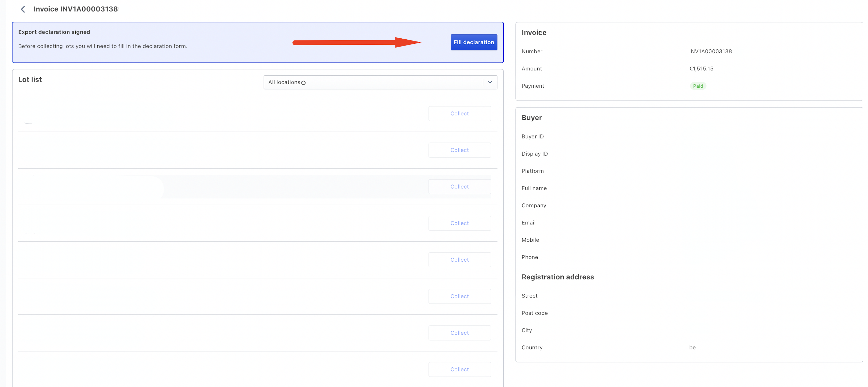Click the Export declaration signed heading
Image resolution: width=868 pixels, height=387 pixels.
(x=54, y=32)
